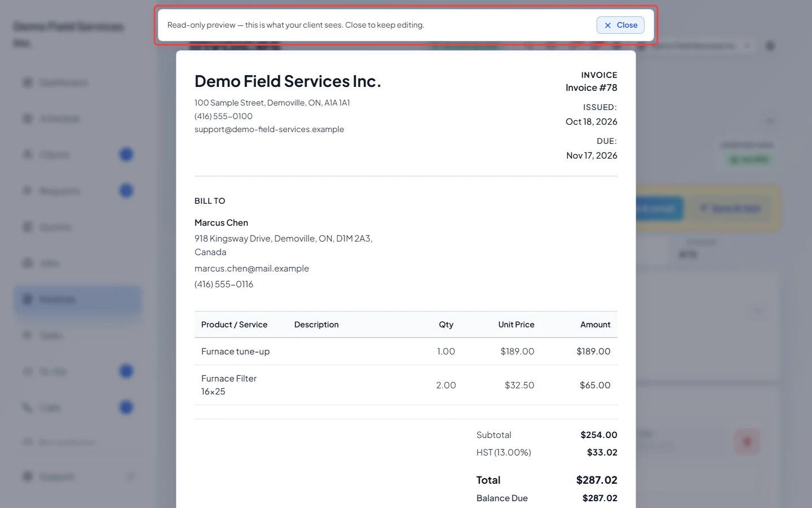Click the Furnace tune-up amount in Amount column
Image resolution: width=812 pixels, height=508 pixels.
pos(593,351)
